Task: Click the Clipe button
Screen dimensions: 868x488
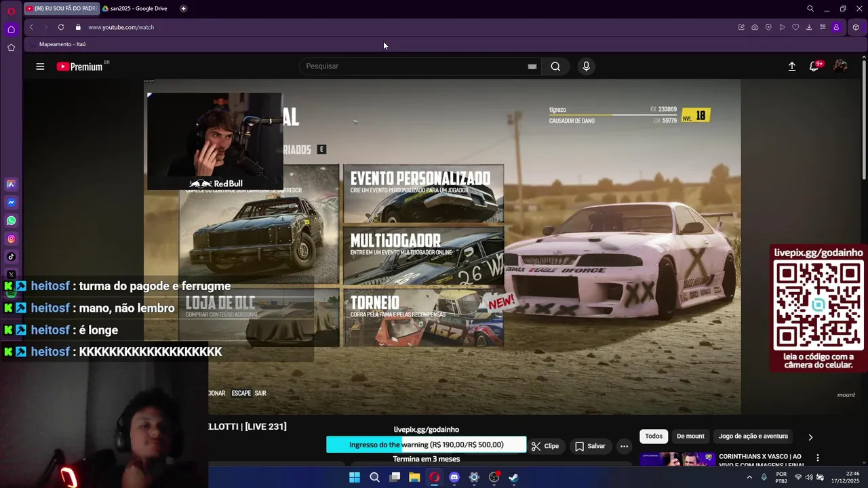Action: tap(545, 446)
